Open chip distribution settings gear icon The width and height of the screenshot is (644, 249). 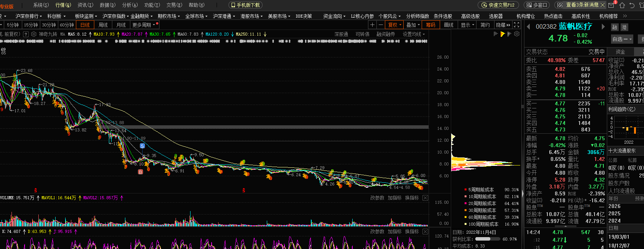517,34
